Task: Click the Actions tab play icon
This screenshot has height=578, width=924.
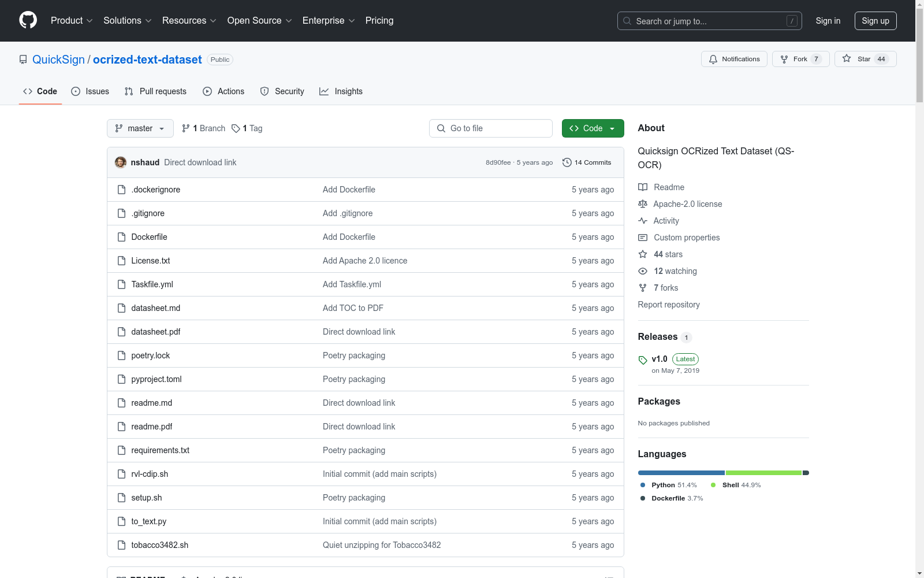Action: coord(207,91)
